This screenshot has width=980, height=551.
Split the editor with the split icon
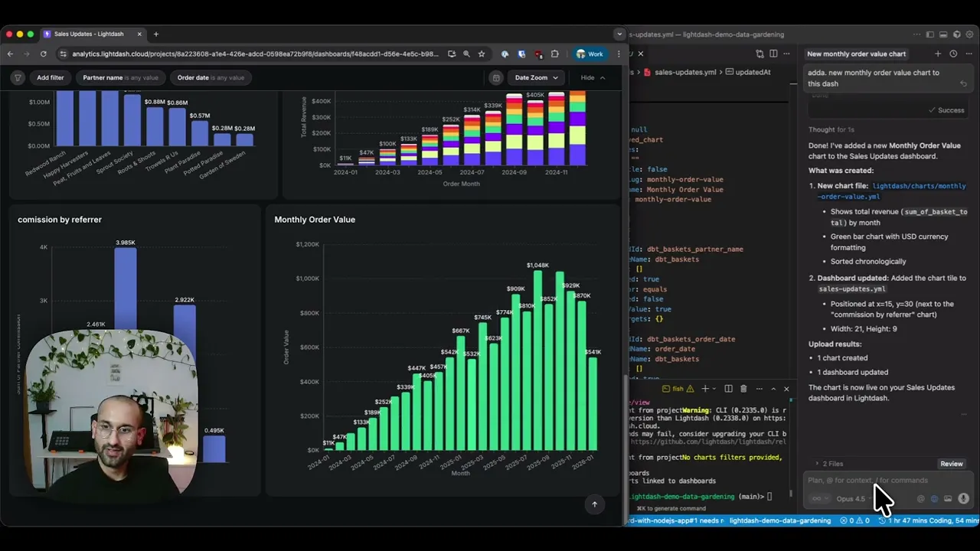tap(773, 54)
